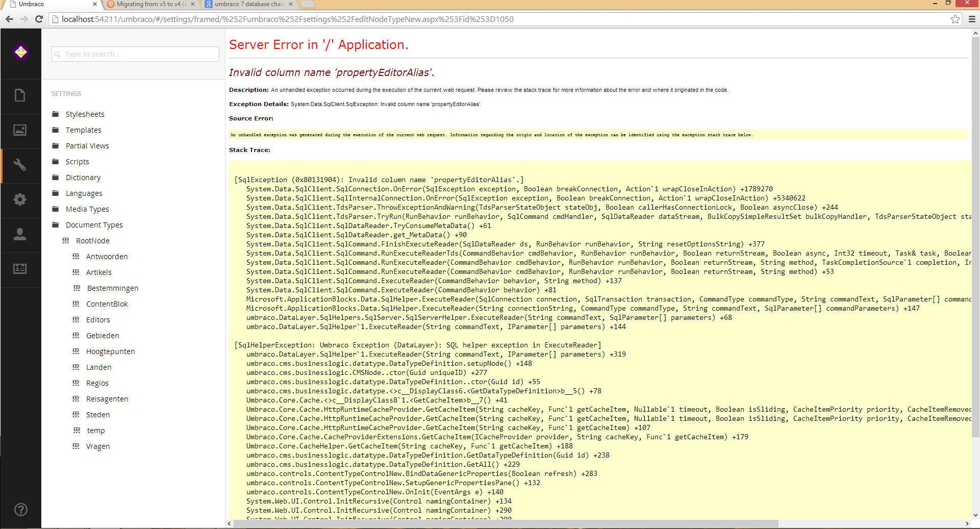The height and width of the screenshot is (529, 980).
Task: Open Scripts tree node
Action: (x=77, y=162)
